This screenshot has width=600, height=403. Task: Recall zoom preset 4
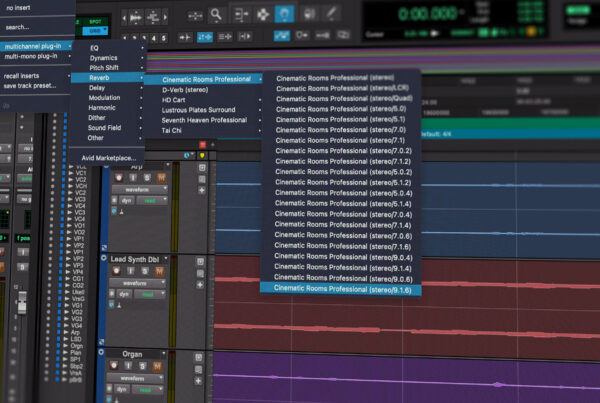[153, 38]
